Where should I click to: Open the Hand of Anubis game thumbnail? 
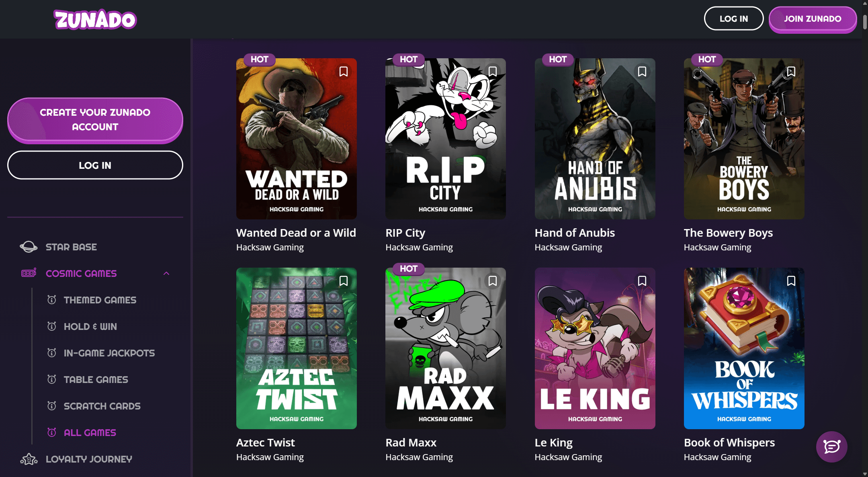point(595,139)
